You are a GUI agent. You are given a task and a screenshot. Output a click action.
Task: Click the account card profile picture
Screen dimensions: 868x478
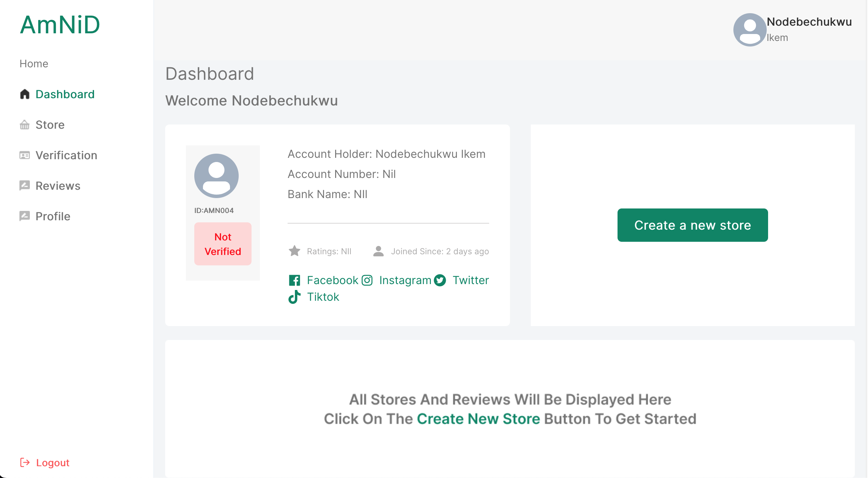coord(216,176)
